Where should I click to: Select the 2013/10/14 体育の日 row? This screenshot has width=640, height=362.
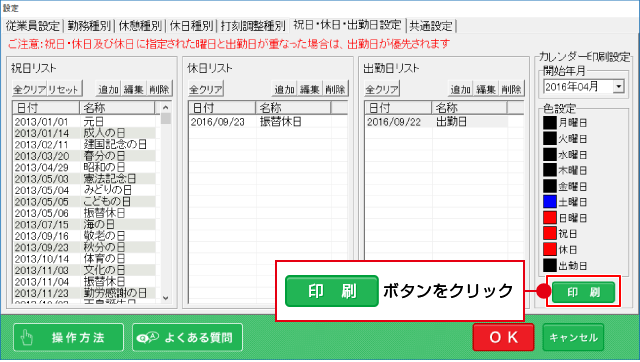coord(84,259)
